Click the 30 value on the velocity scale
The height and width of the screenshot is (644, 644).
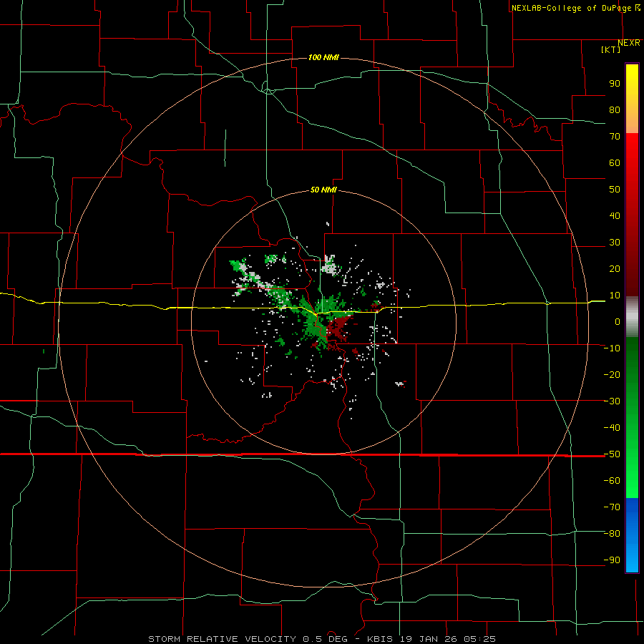(615, 243)
